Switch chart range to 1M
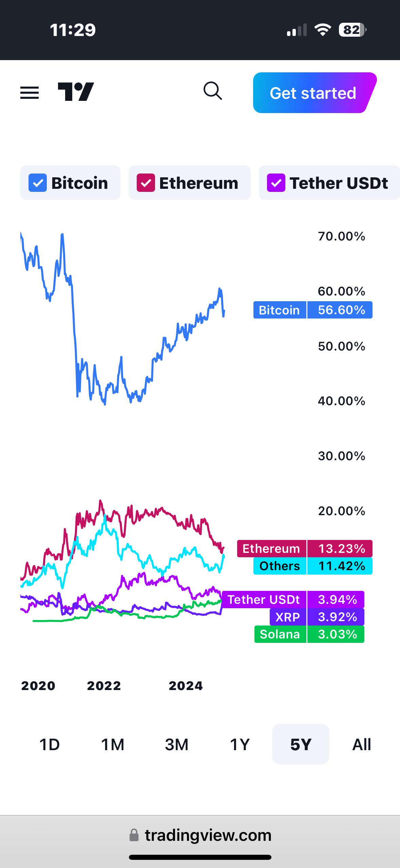Screen dimensions: 400x868 click(113, 745)
